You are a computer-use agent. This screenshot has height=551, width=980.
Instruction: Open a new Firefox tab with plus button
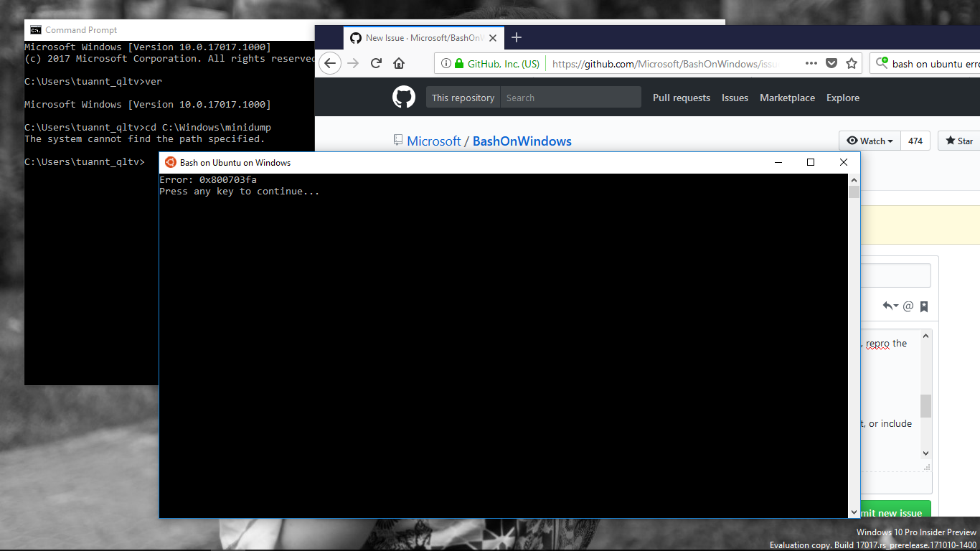click(517, 37)
